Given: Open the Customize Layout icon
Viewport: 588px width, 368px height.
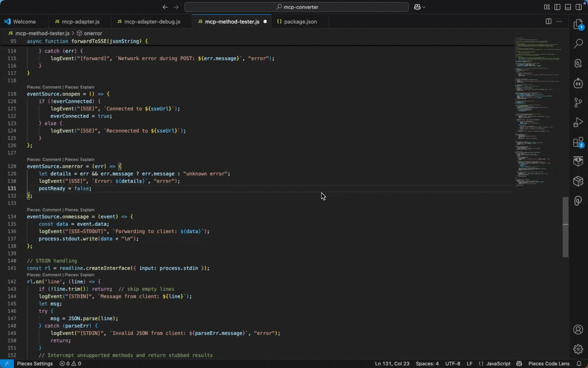Looking at the screenshot, I should 547,7.
